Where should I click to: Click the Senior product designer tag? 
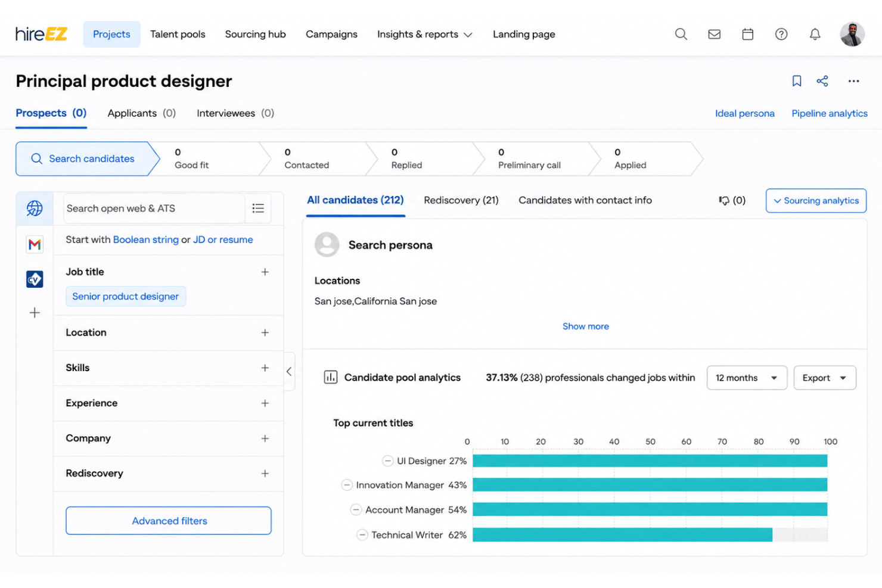click(x=125, y=296)
